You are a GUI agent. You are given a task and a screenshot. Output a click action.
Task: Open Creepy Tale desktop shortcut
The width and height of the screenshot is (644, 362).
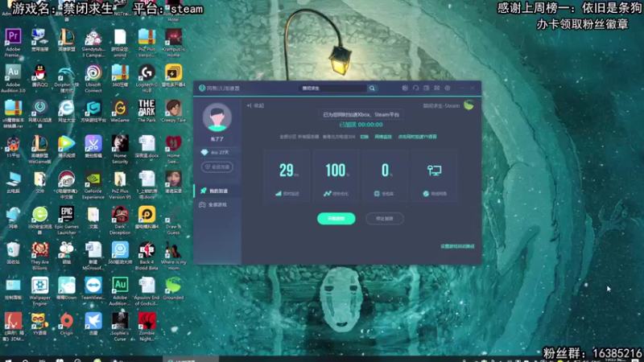click(173, 111)
